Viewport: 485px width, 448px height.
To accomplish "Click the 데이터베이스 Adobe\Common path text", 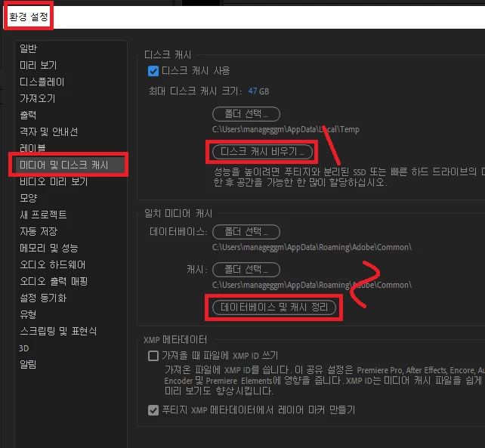I will (312, 247).
